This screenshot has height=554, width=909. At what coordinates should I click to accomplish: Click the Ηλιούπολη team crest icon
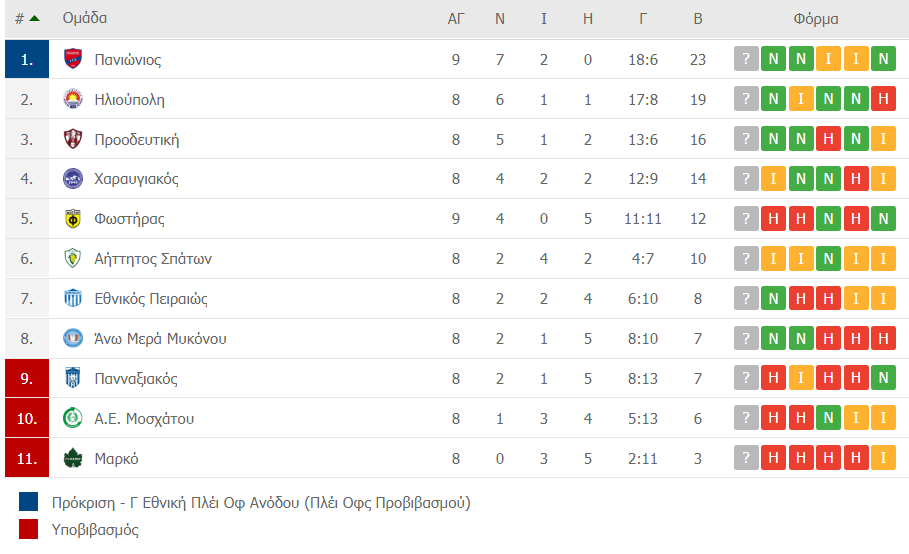click(72, 99)
